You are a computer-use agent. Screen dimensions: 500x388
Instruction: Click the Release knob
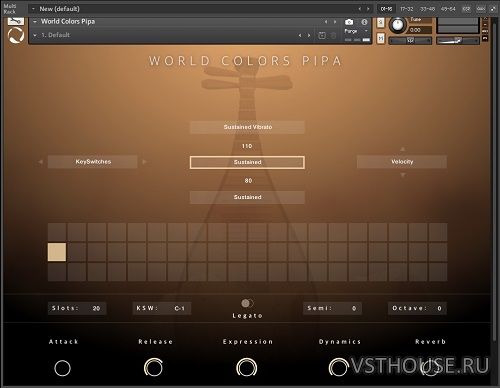point(153,367)
